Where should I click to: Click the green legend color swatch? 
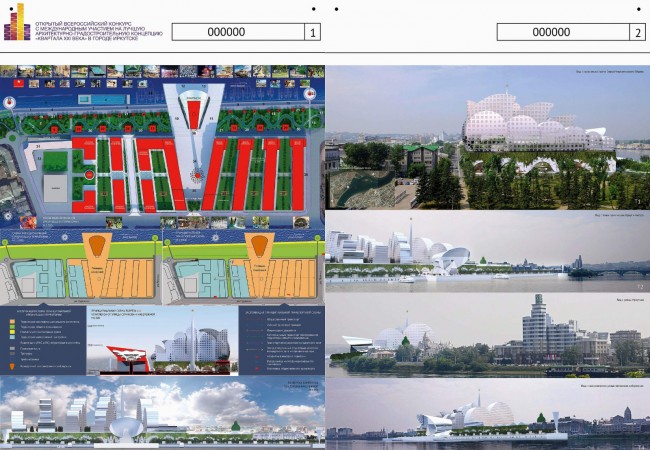point(13,327)
